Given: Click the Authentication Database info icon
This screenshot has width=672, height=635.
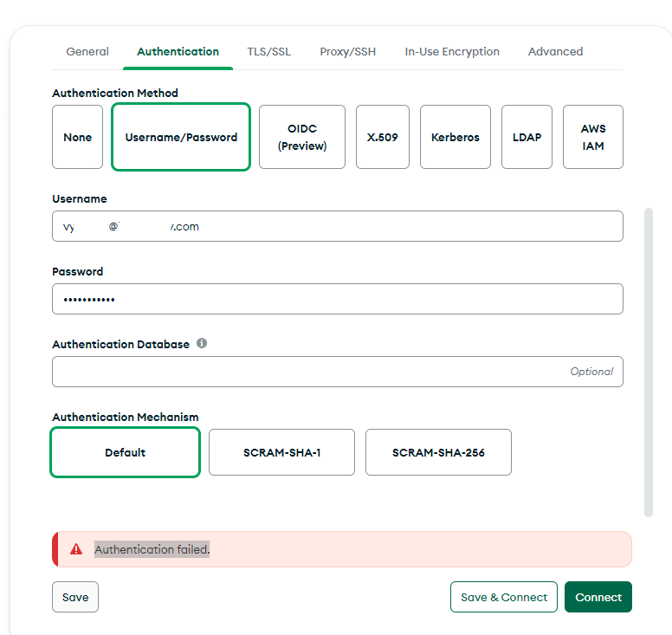Looking at the screenshot, I should coord(202,343).
